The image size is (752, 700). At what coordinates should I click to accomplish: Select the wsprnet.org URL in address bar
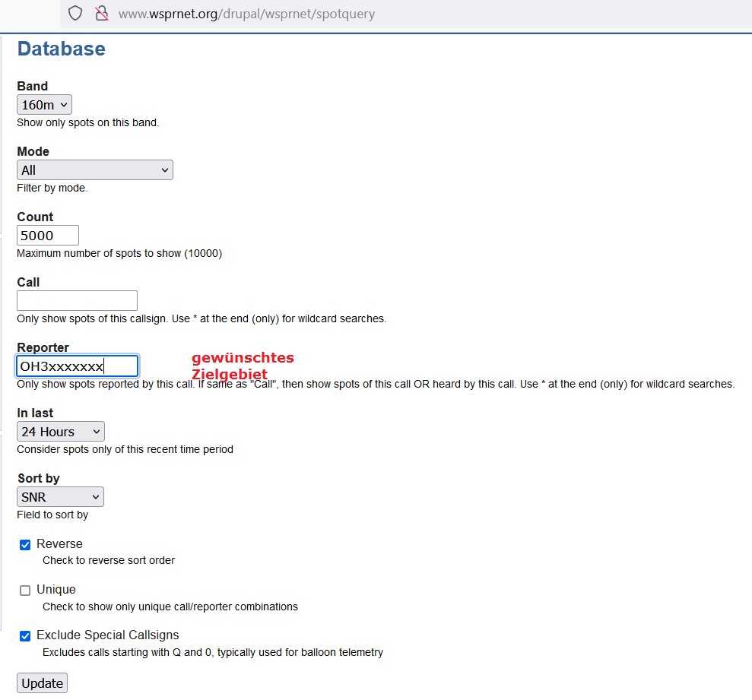coord(246,14)
